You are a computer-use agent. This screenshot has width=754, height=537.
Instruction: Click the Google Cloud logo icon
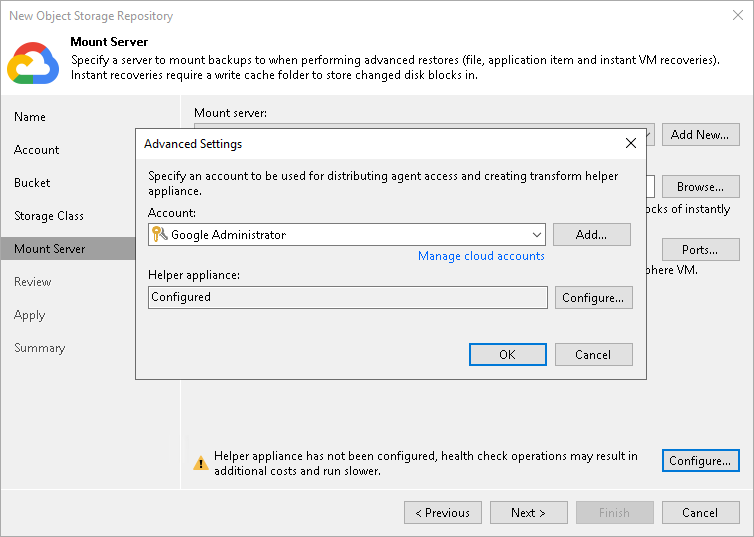(x=33, y=63)
